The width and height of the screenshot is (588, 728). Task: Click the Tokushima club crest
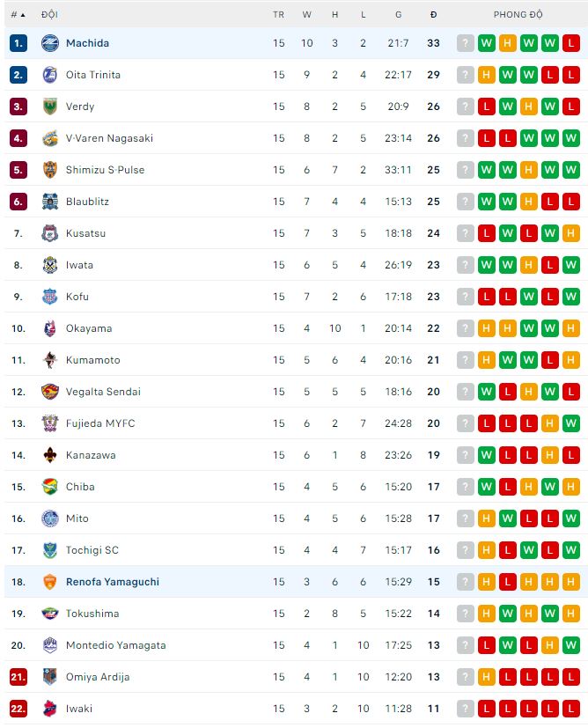(49, 614)
